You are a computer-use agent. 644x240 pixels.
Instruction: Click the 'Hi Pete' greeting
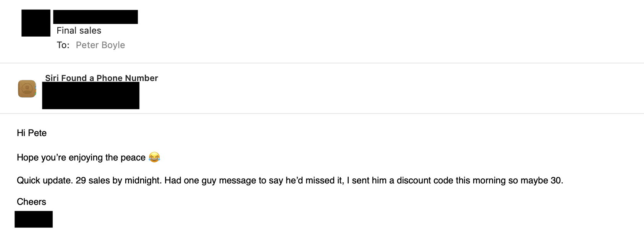pyautogui.click(x=32, y=133)
